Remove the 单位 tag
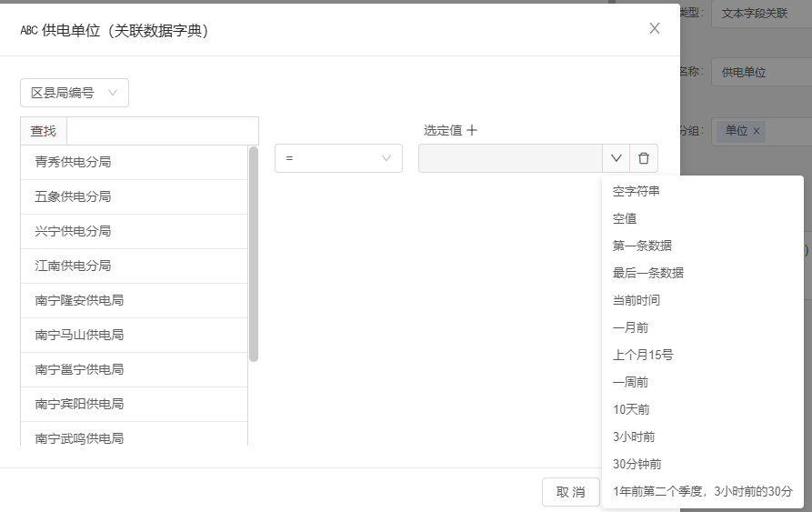The image size is (812, 512). pos(757,131)
